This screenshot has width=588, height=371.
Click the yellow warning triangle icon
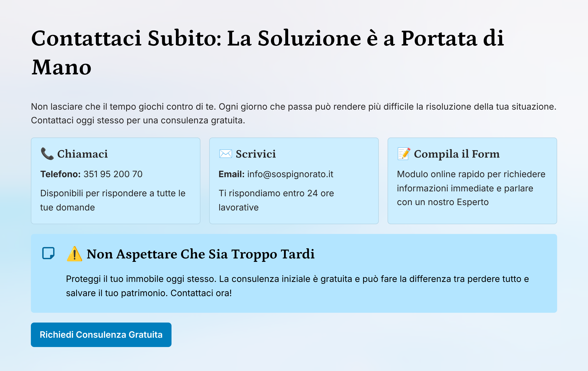[x=74, y=254]
